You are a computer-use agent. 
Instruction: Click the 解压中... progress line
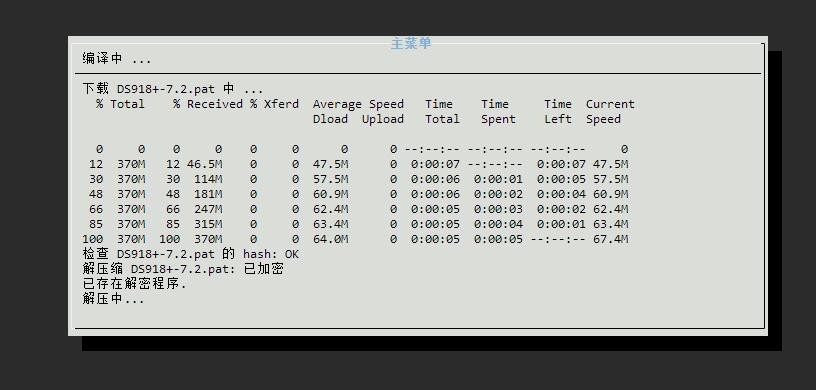[x=113, y=299]
